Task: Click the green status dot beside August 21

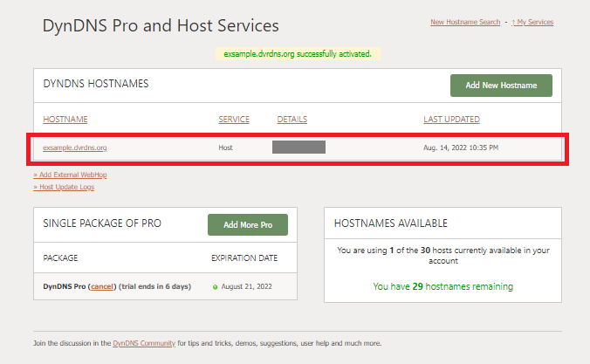Action: click(215, 286)
